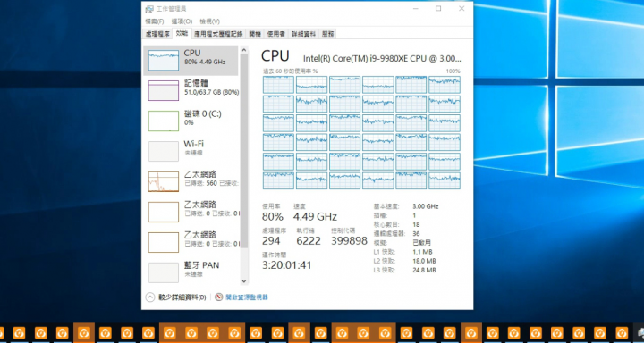Select 記憶體 in the performance sidebar
Screen dimensions: 644x343
pos(191,90)
